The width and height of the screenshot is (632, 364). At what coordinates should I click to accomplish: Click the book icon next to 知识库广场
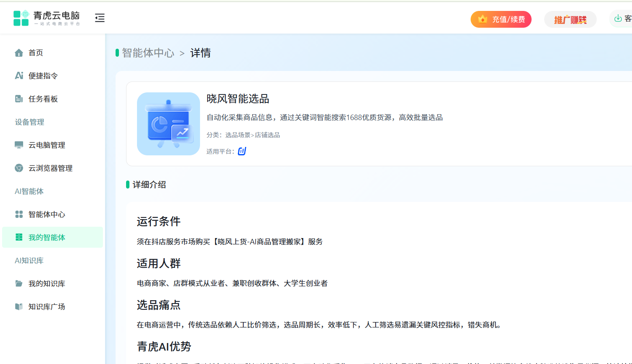tap(19, 306)
